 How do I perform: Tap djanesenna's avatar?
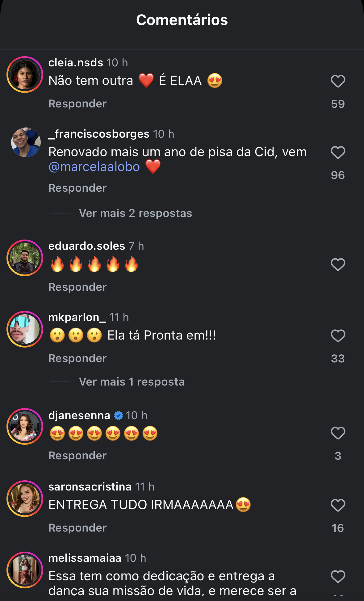pyautogui.click(x=25, y=427)
